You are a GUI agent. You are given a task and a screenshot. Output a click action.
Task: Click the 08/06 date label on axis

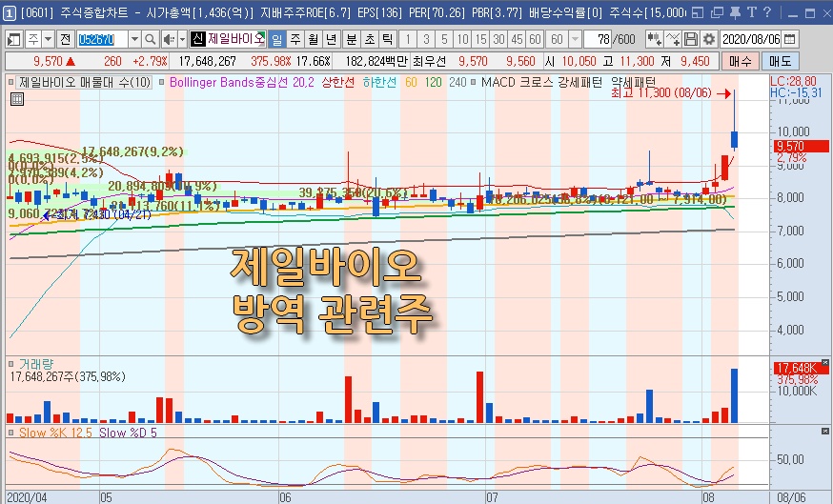(792, 497)
